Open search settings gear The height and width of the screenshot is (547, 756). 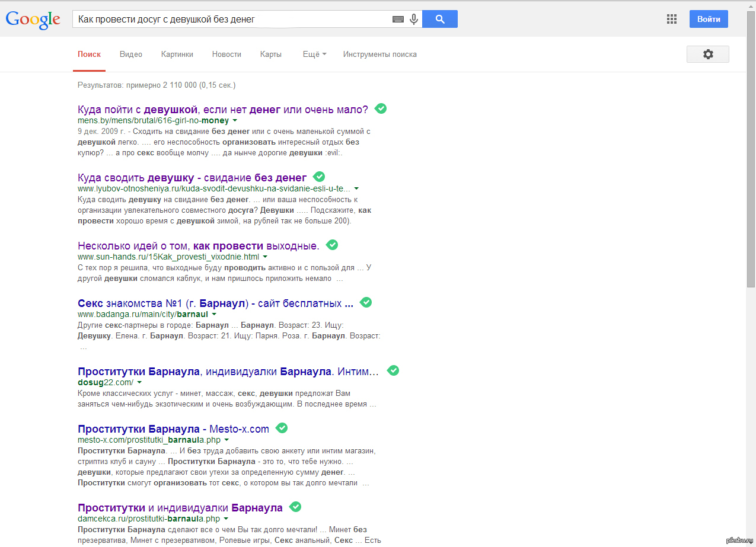(707, 55)
